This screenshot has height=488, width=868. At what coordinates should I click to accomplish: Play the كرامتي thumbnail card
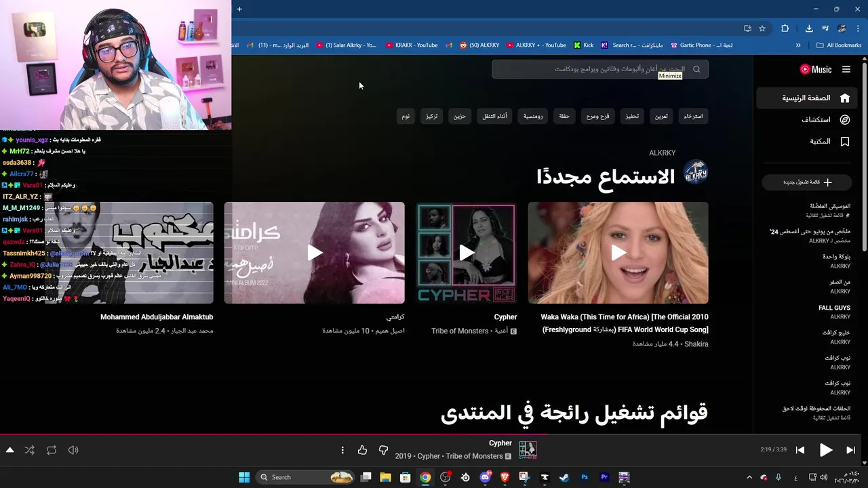click(x=315, y=253)
